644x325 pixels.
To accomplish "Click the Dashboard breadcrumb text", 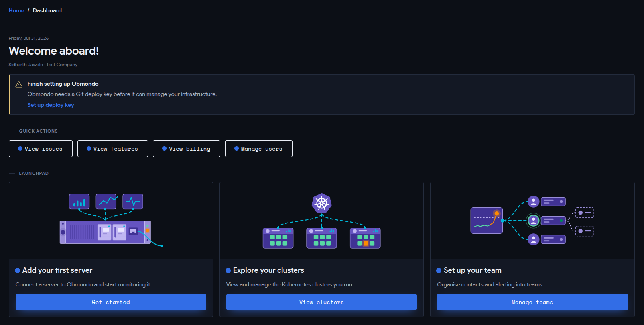I will pyautogui.click(x=47, y=10).
